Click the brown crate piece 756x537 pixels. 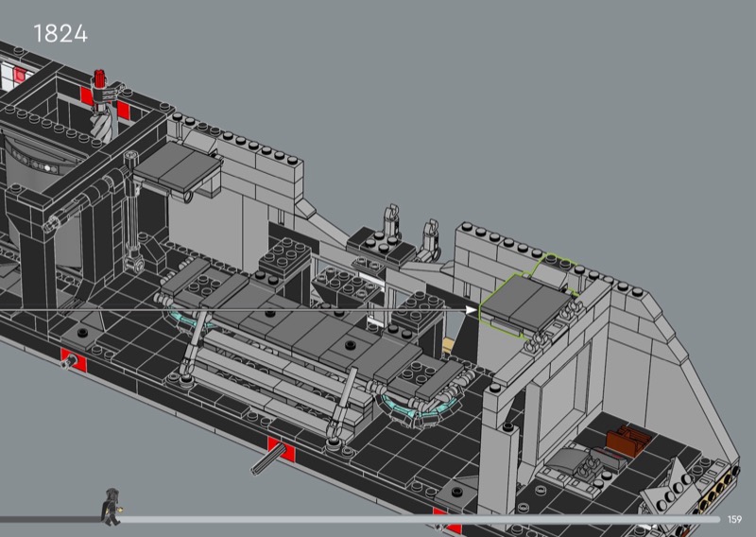point(627,441)
